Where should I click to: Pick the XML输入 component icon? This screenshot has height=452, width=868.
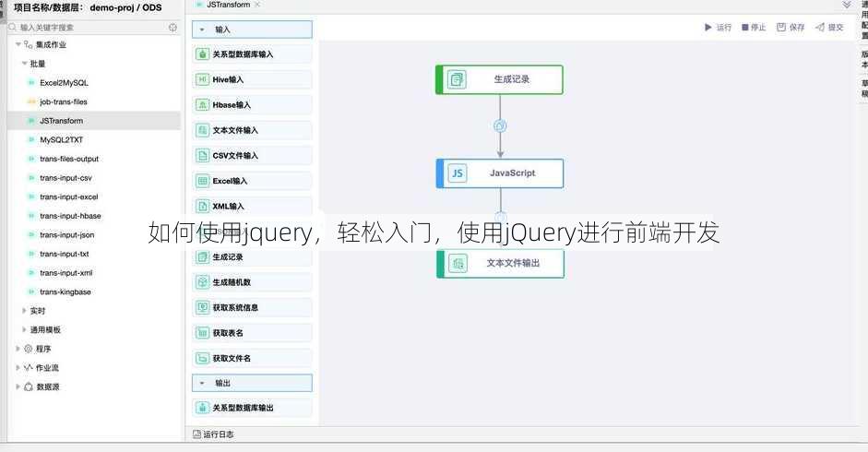point(203,206)
